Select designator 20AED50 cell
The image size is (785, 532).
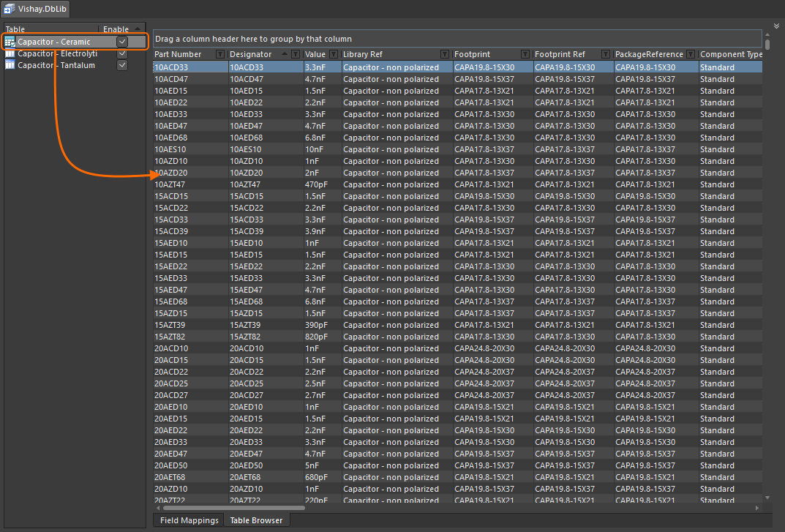[x=266, y=465]
